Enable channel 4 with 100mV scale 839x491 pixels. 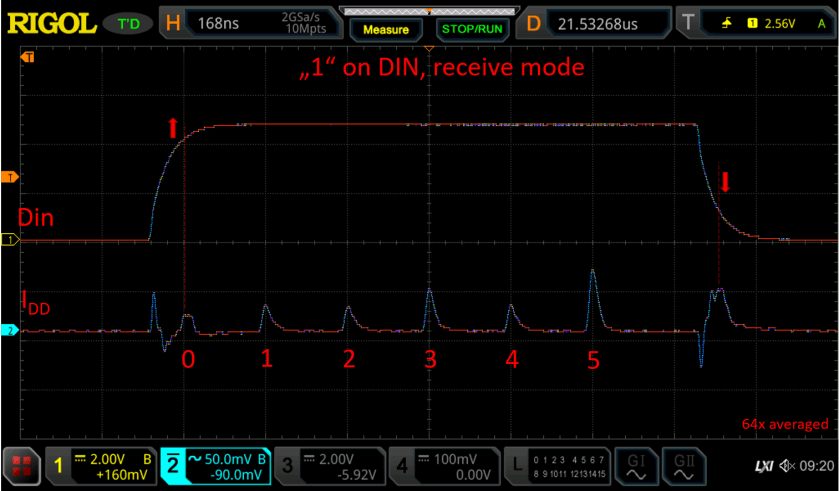coord(444,465)
